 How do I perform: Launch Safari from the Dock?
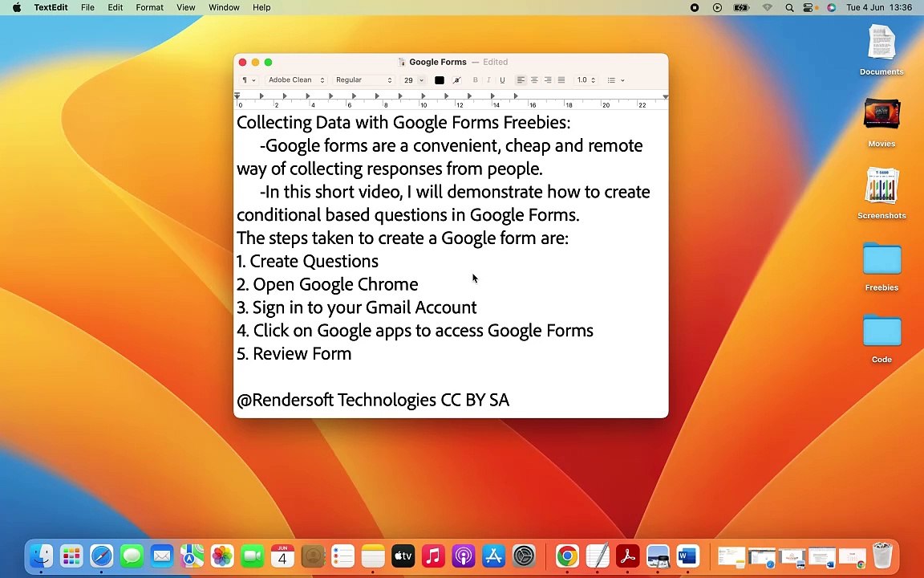pyautogui.click(x=101, y=556)
